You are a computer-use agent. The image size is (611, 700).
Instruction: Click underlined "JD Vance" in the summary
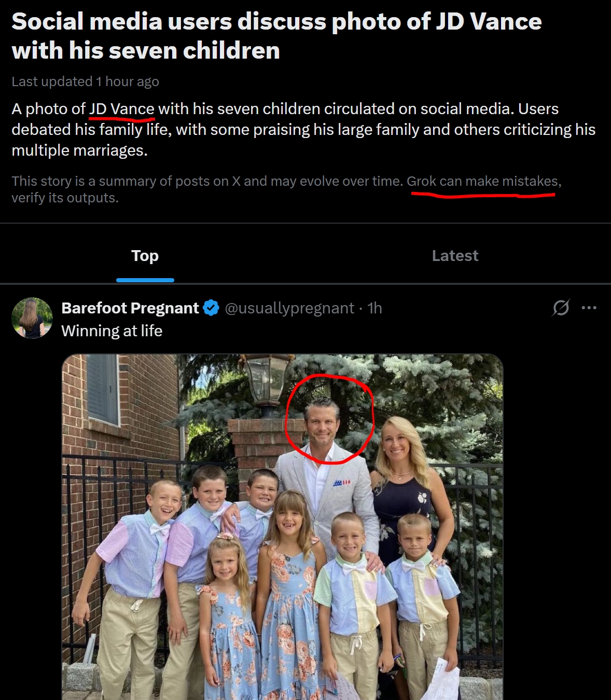click(x=122, y=109)
